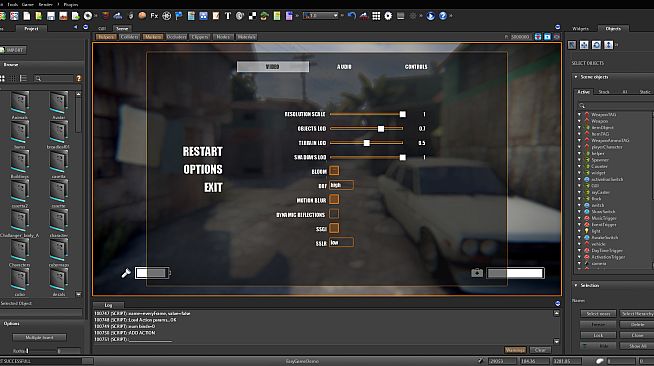Click the wrench icon in game view

click(x=126, y=273)
